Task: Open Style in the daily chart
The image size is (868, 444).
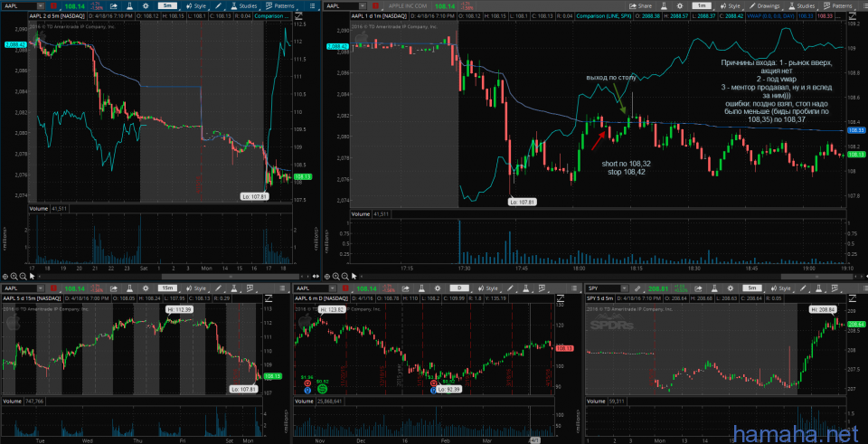Action: point(487,288)
